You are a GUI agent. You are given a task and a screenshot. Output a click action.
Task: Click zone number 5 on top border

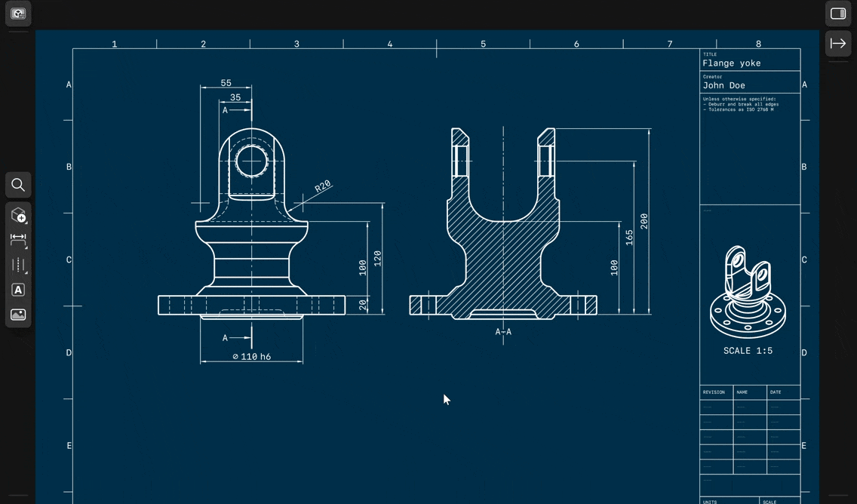point(483,44)
